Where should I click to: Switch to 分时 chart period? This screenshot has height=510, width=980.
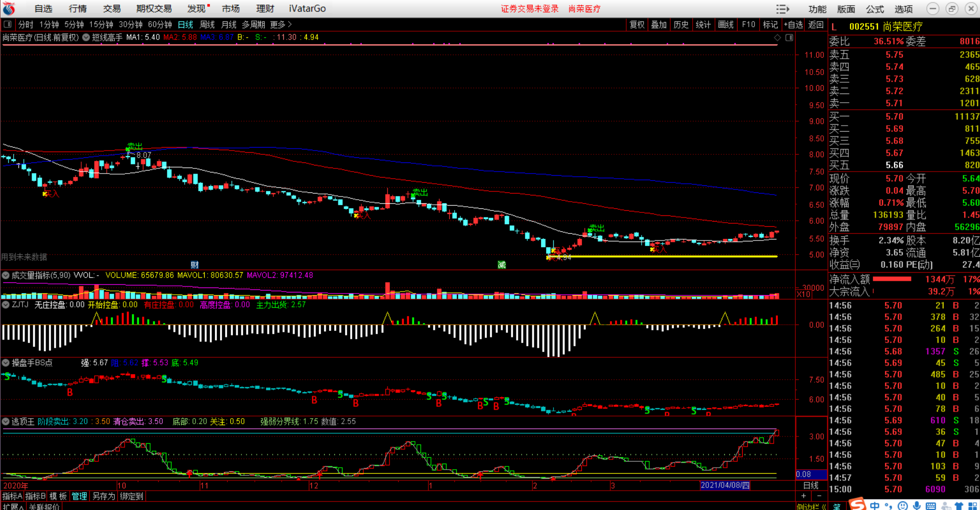click(x=26, y=25)
